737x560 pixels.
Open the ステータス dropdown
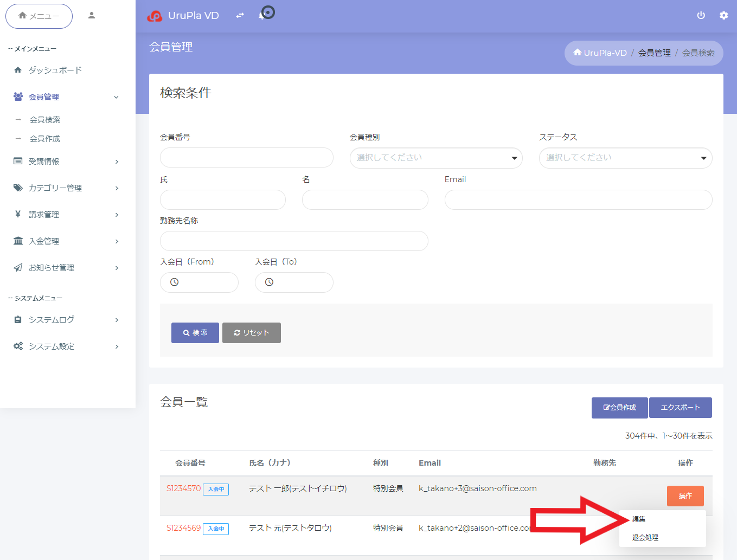[625, 158]
